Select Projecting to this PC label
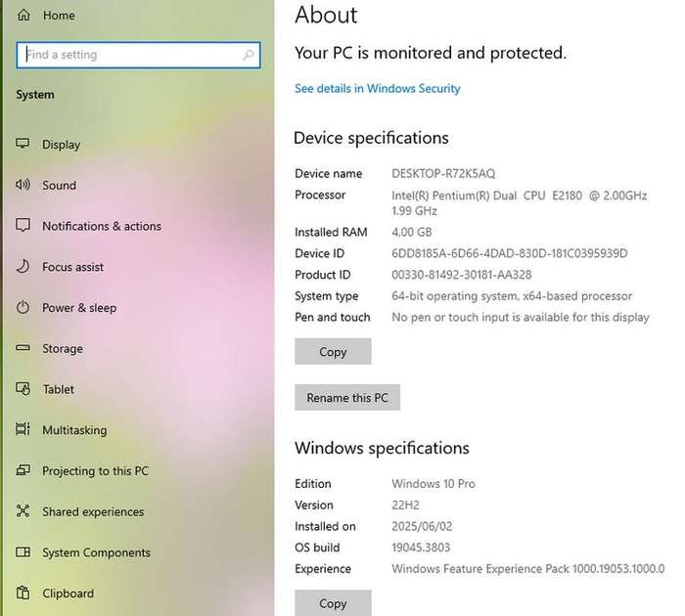 (x=95, y=471)
